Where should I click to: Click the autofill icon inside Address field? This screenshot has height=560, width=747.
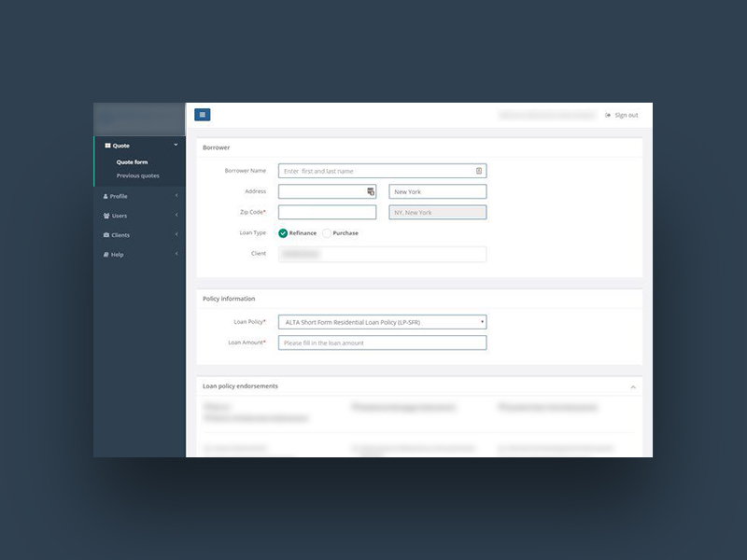[370, 191]
